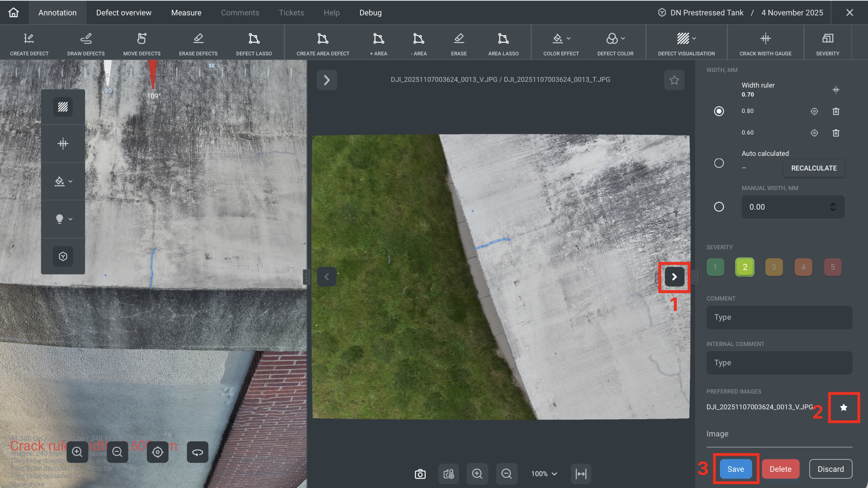Click the camera snapshot icon
The width and height of the screenshot is (868, 488).
click(x=420, y=474)
